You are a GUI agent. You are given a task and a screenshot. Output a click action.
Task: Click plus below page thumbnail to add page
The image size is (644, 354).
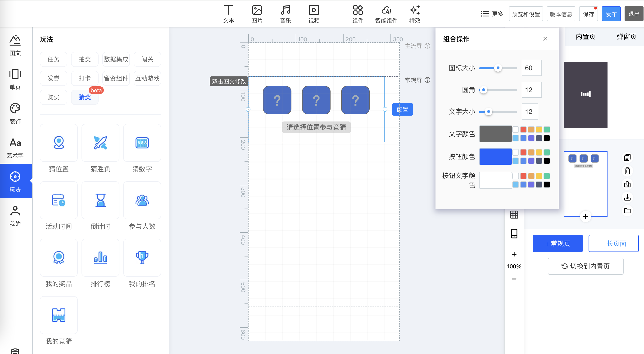pyautogui.click(x=585, y=216)
